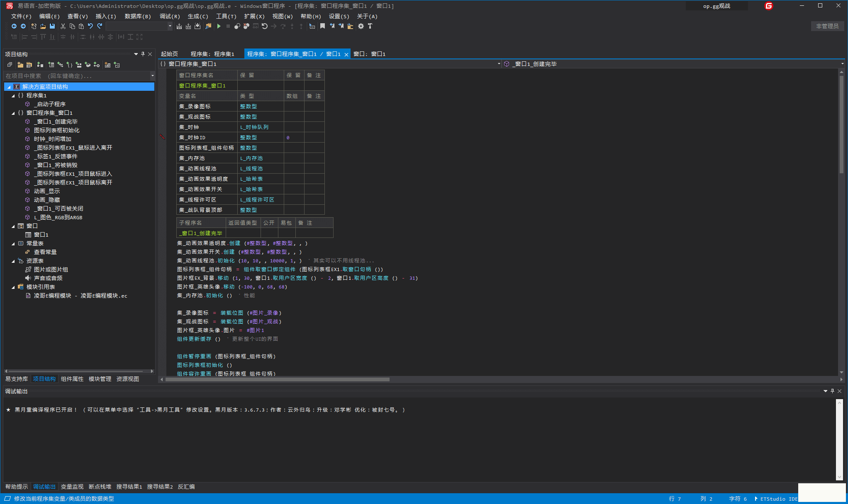The width and height of the screenshot is (848, 504).
Task: Switch to the 窗口: 窗口1 tab
Action: tap(369, 54)
